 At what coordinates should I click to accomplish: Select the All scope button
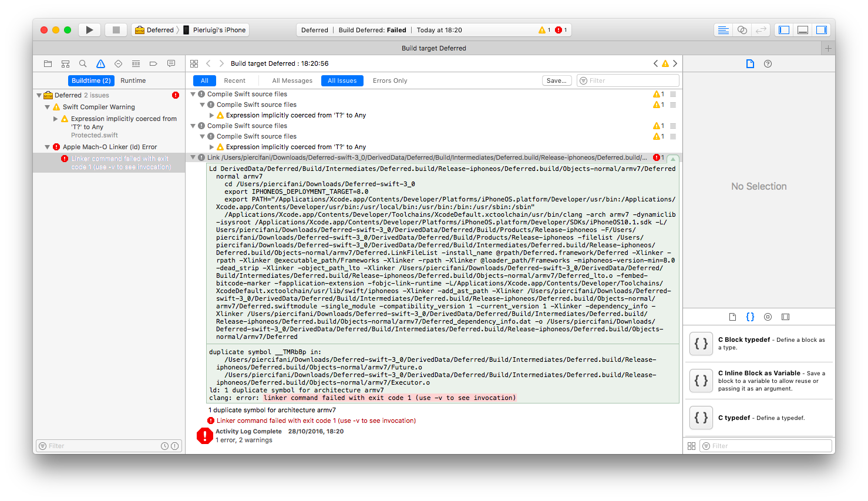point(204,80)
